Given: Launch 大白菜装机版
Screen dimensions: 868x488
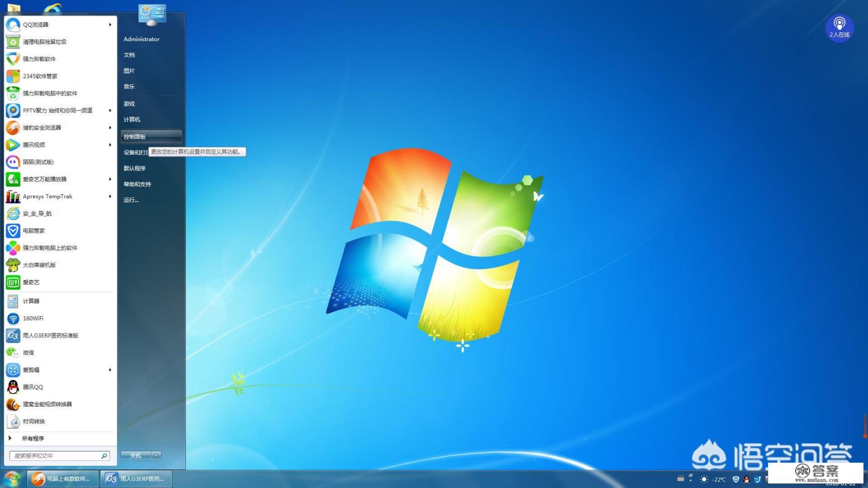Looking at the screenshot, I should 60,265.
